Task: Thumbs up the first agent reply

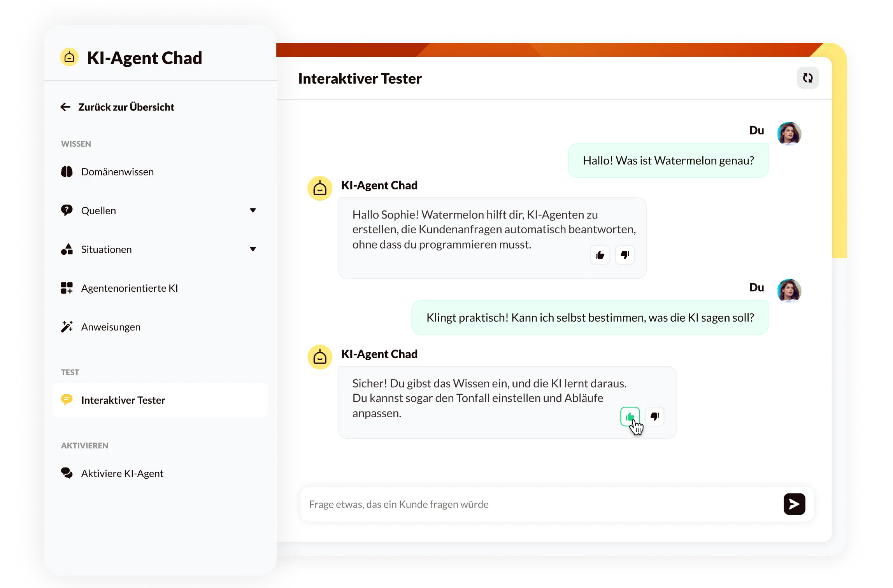Action: (x=600, y=255)
